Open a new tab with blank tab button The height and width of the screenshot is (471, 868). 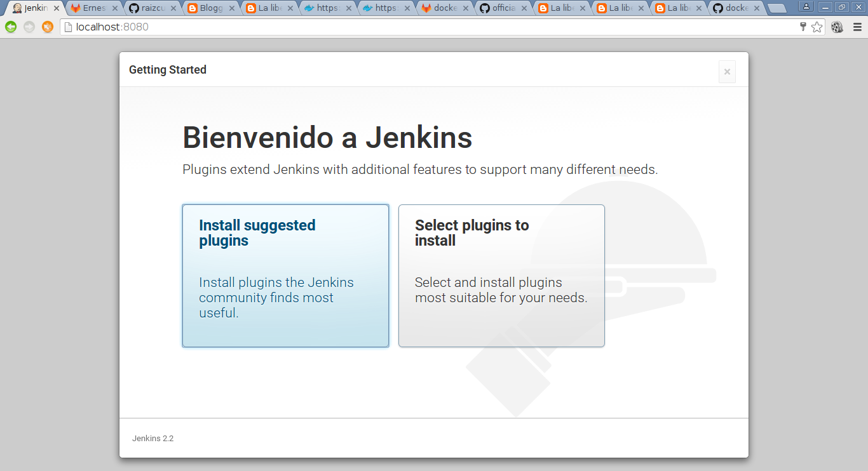(776, 8)
